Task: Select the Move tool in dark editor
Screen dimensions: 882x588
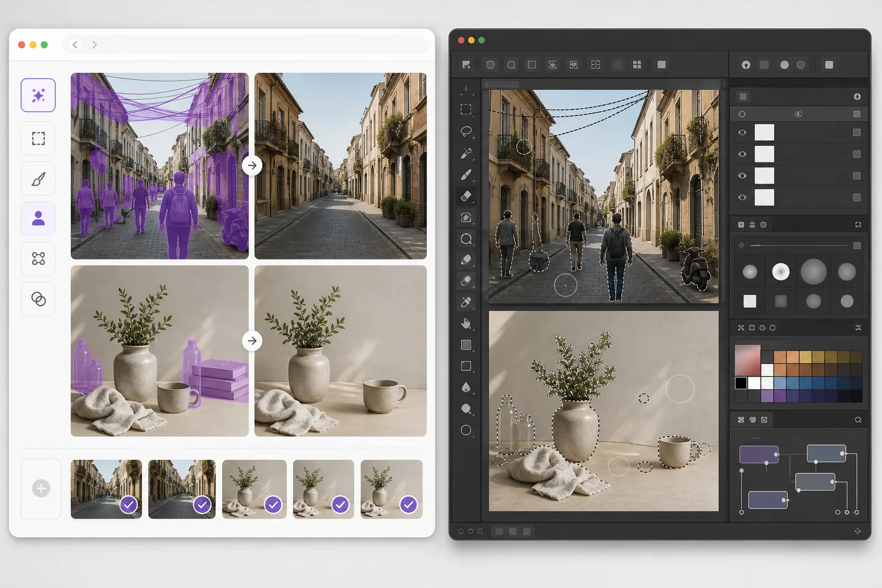Action: tap(466, 90)
